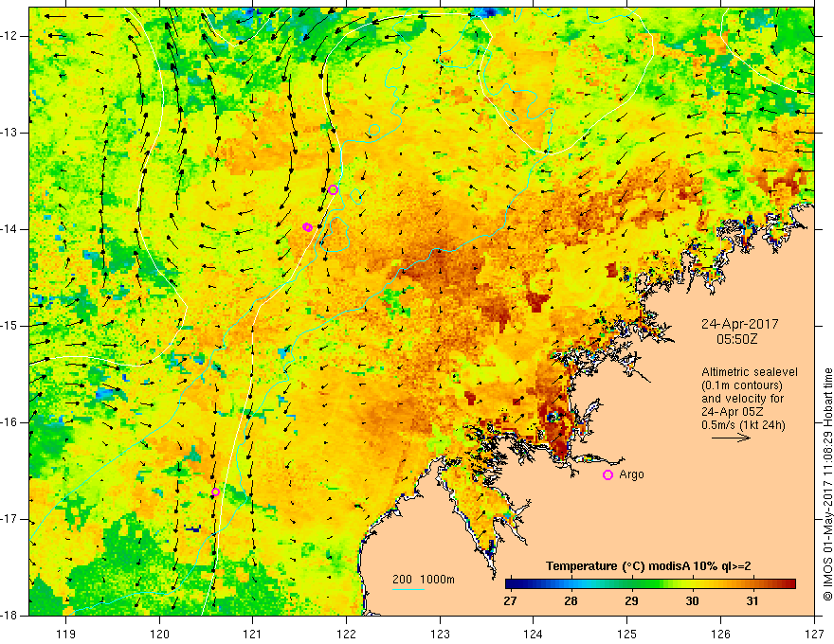
Task: Click the dark blue end of the temperature colour bar
Action: pyautogui.click(x=511, y=584)
